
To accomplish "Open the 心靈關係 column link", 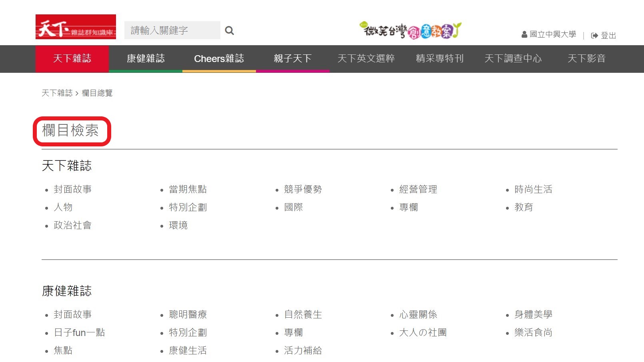I will click(x=418, y=314).
